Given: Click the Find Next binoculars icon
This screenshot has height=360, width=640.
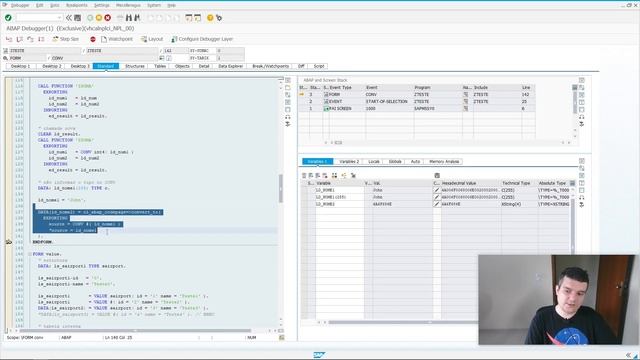Looking at the screenshot, I should pos(138,18).
